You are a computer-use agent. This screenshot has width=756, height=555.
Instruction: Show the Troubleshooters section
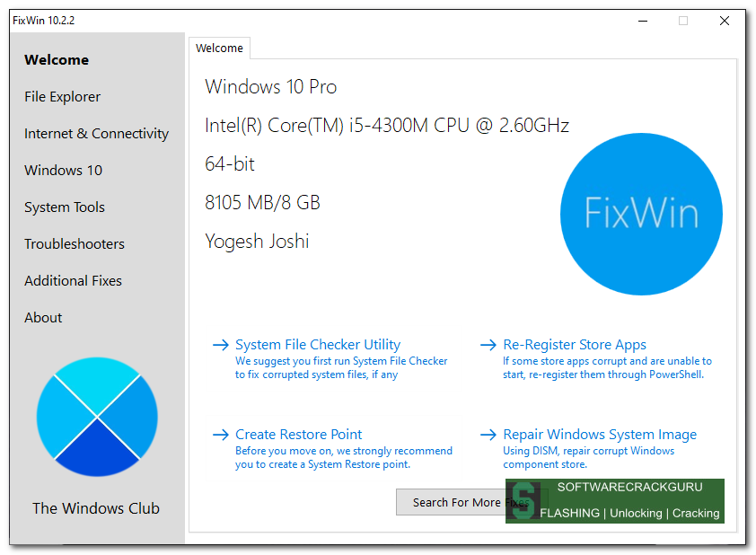coord(75,244)
